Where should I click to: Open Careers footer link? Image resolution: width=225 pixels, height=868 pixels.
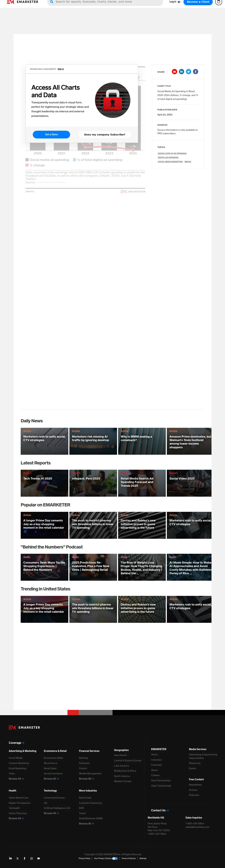pos(155,775)
